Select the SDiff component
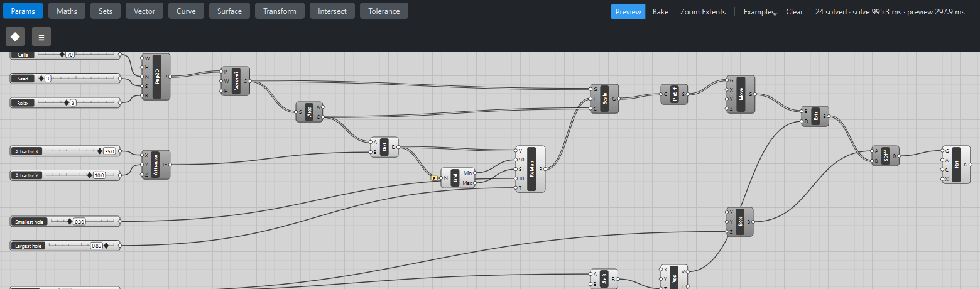The image size is (980, 289). tap(886, 156)
